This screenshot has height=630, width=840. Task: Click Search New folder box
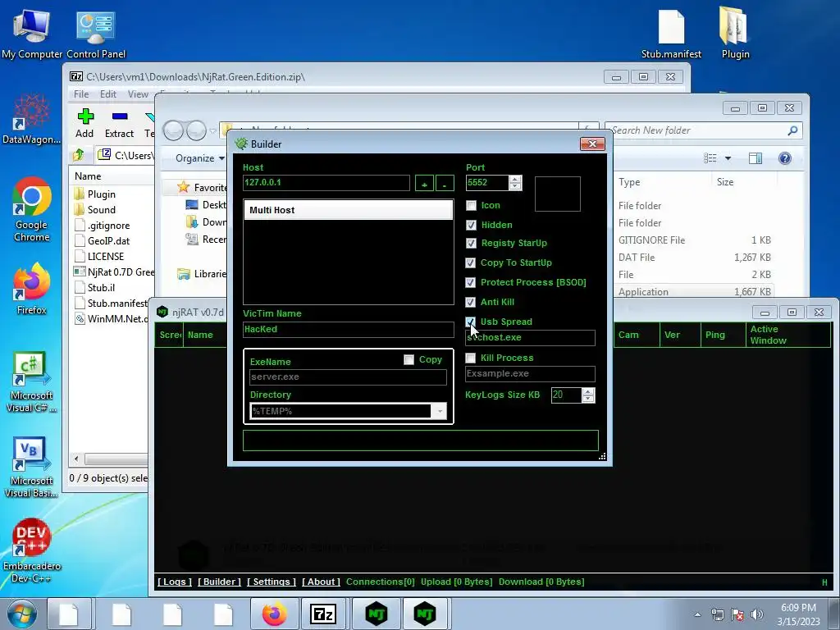pyautogui.click(x=703, y=130)
